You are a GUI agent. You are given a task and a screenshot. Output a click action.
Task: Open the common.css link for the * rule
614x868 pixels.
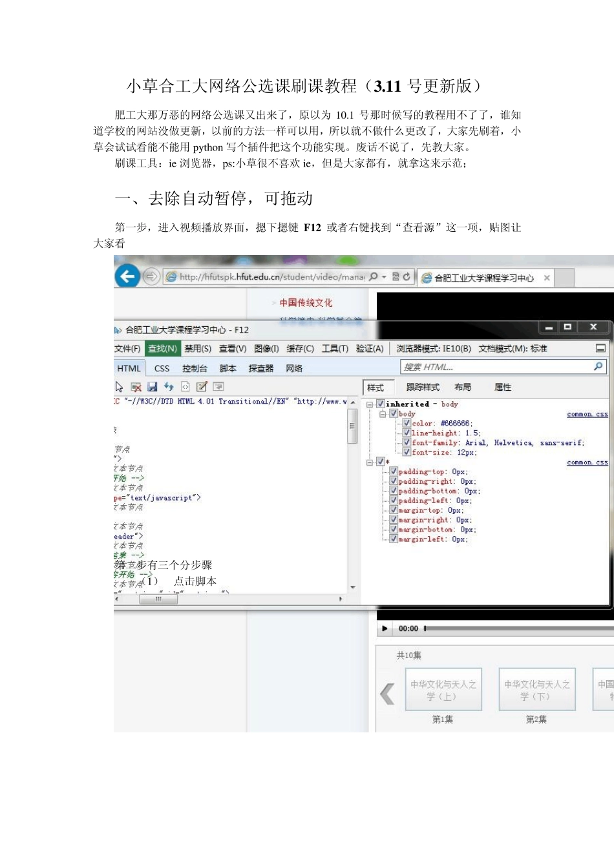click(587, 462)
